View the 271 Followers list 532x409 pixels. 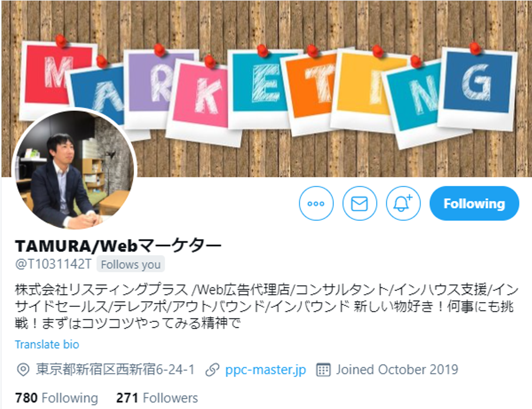tap(157, 398)
